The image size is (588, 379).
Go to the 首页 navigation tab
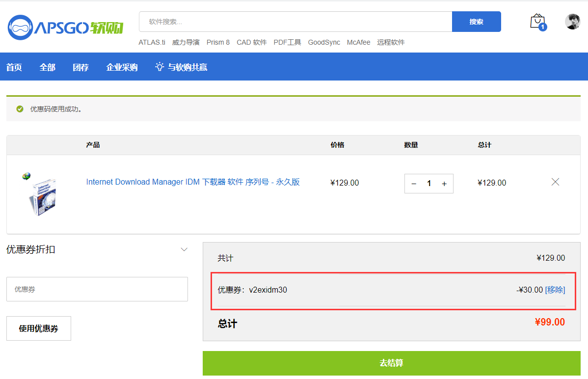[x=14, y=67]
